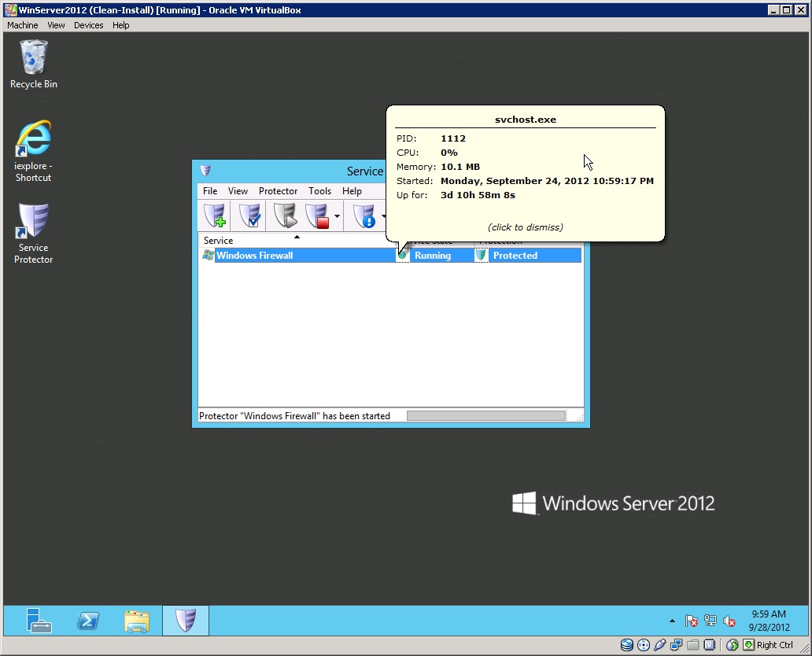Open Server Manager from the taskbar

coord(39,621)
